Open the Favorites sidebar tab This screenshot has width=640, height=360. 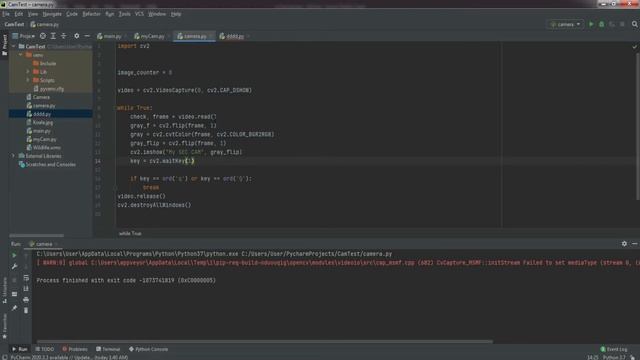click(x=4, y=326)
